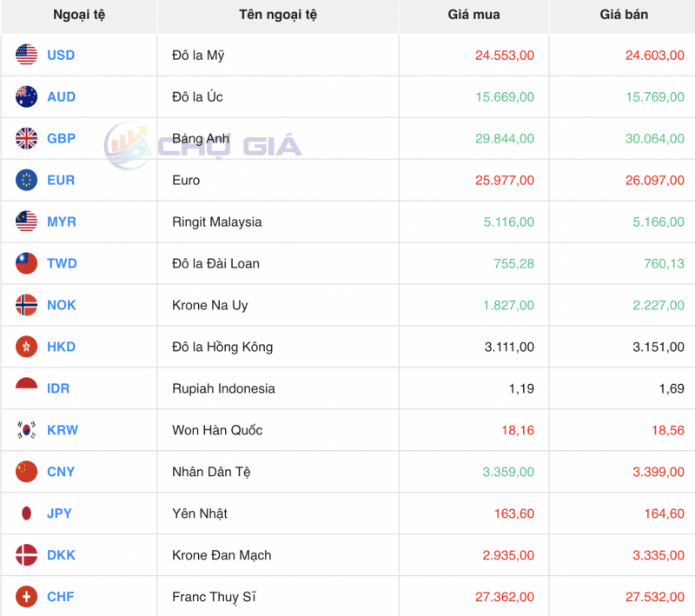The width and height of the screenshot is (695, 616).
Task: Click the NOK Norwegian flag icon
Action: point(24,305)
